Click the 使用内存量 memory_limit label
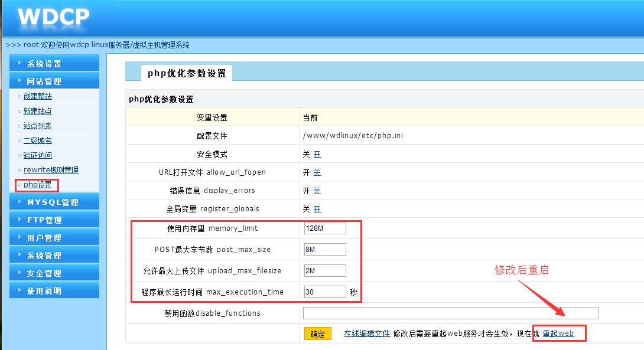 [x=212, y=228]
